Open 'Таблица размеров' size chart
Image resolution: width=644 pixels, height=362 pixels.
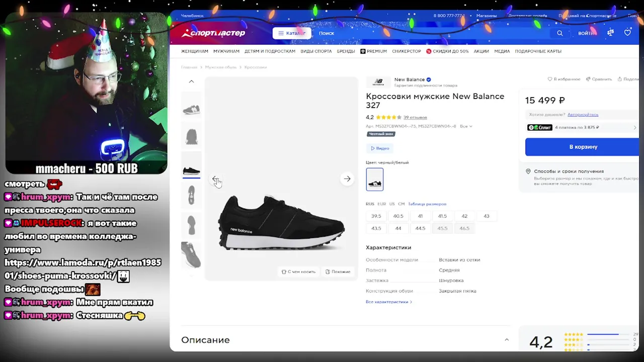click(x=427, y=204)
